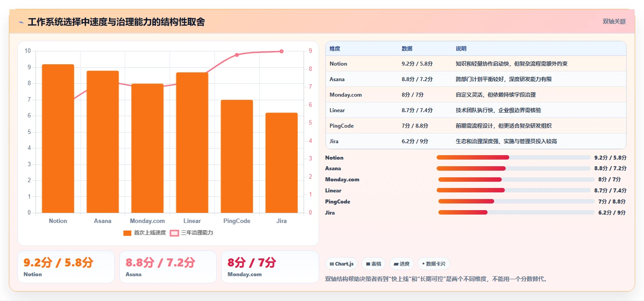Click the Monday.com data card
This screenshot has height=301, width=644.
[x=270, y=267]
